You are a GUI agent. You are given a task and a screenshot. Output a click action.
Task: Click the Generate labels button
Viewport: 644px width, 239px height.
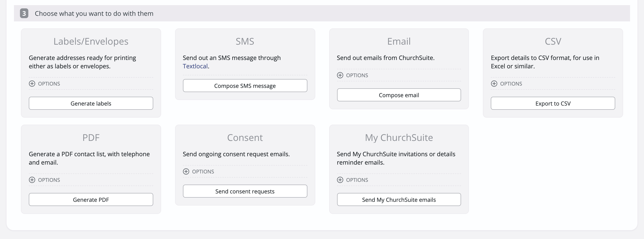point(91,103)
